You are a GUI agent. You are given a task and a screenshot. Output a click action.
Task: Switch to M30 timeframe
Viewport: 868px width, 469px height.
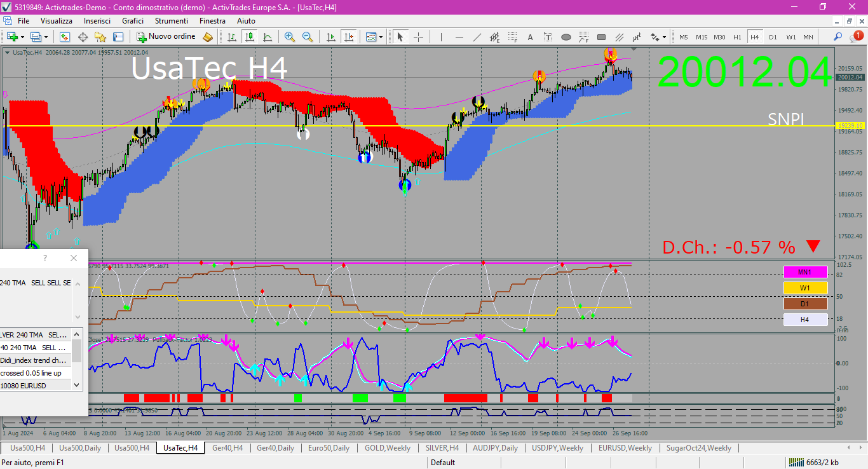click(x=719, y=37)
